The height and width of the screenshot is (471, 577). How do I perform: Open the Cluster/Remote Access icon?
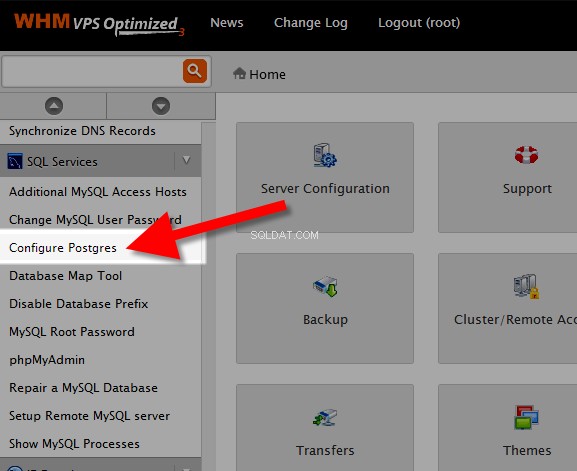526,286
